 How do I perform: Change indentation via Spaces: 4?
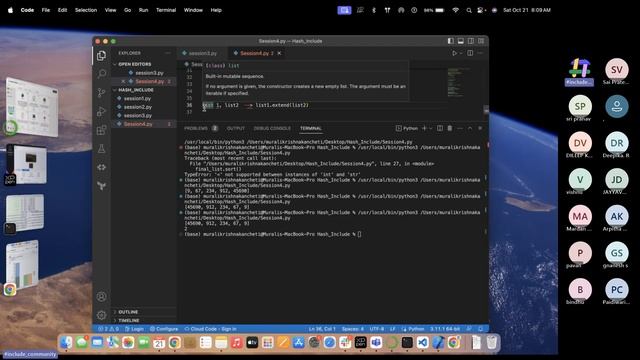(x=353, y=329)
